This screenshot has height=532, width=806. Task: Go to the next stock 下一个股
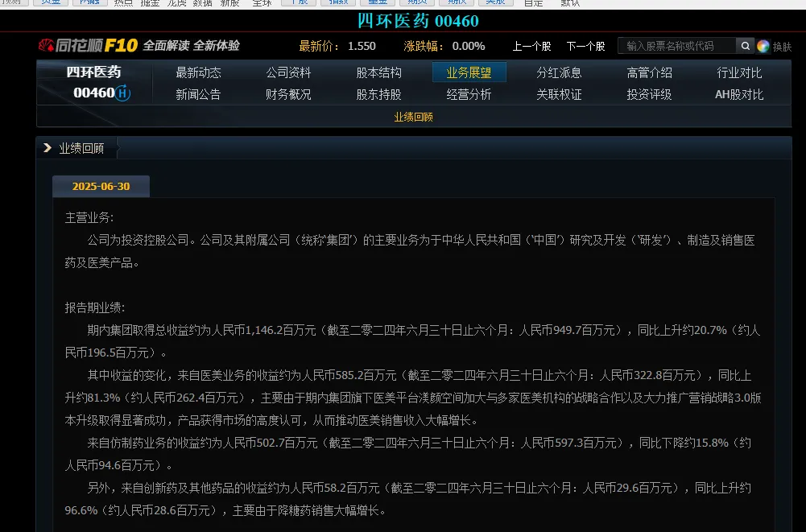click(585, 46)
